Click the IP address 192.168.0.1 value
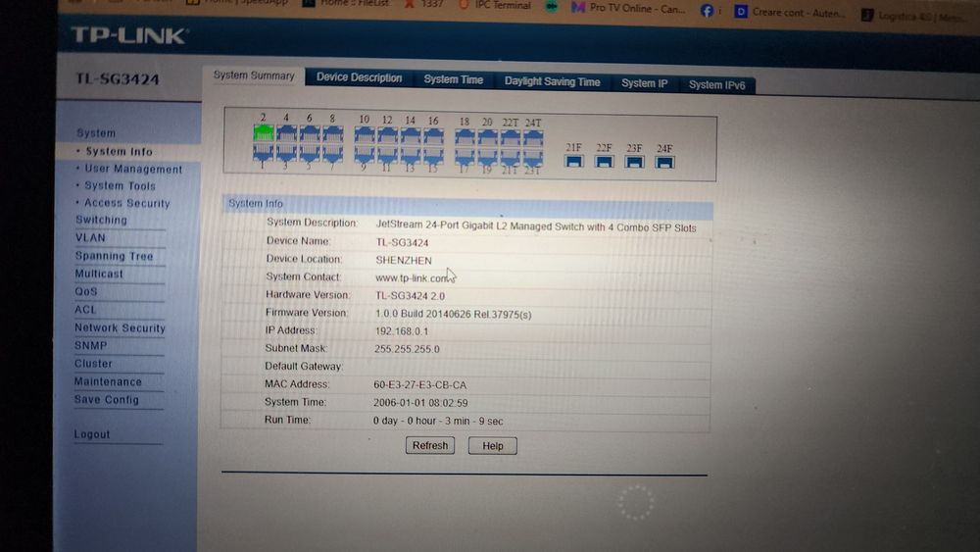Viewport: 980px width, 552px height. click(x=402, y=331)
